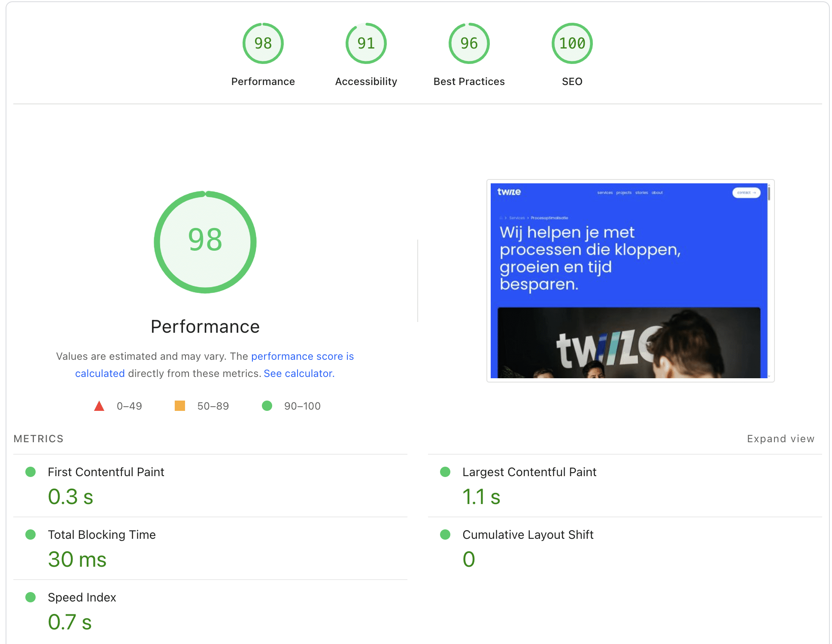Click the Performance score gauge 98 at top
This screenshot has height=644, width=832.
coord(263,43)
